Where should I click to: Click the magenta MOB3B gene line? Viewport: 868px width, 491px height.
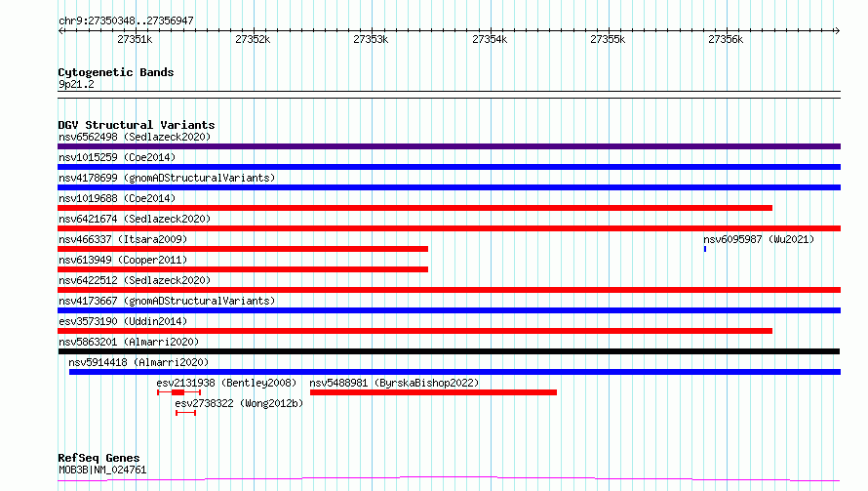[x=449, y=479]
